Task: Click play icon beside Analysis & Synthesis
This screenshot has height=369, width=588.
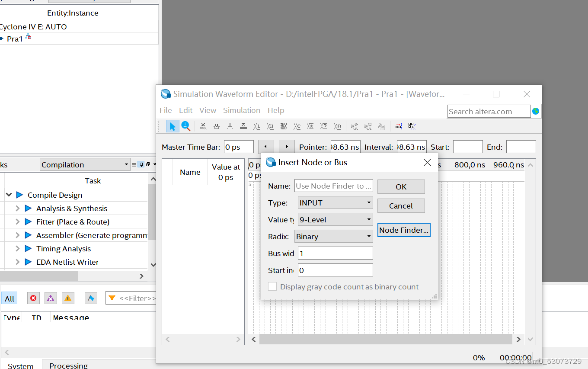Action: pyautogui.click(x=28, y=208)
